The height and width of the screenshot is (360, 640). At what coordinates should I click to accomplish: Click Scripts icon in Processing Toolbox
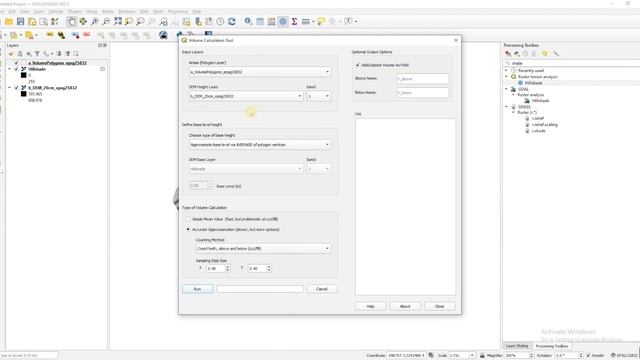[x=517, y=54]
